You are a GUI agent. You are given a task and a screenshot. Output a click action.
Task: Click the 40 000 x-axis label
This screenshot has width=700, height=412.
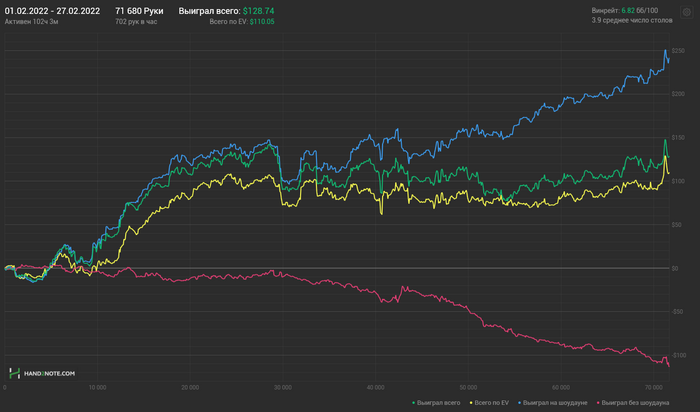375,387
